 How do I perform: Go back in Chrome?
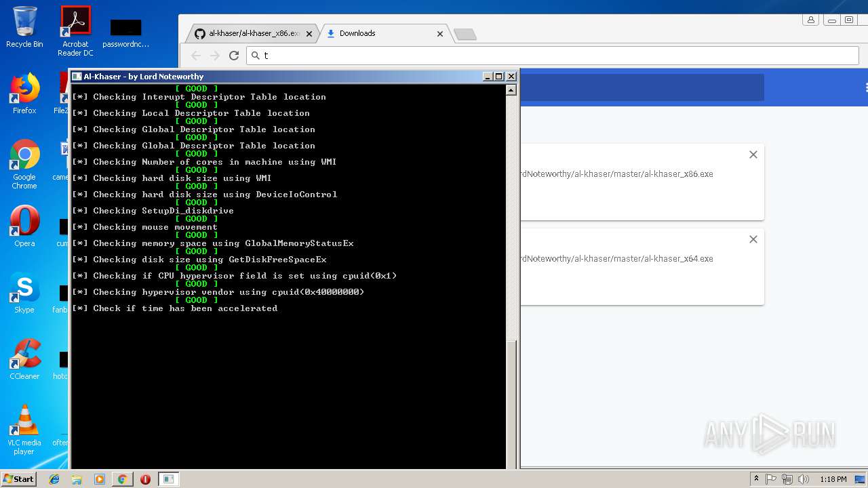coord(196,56)
